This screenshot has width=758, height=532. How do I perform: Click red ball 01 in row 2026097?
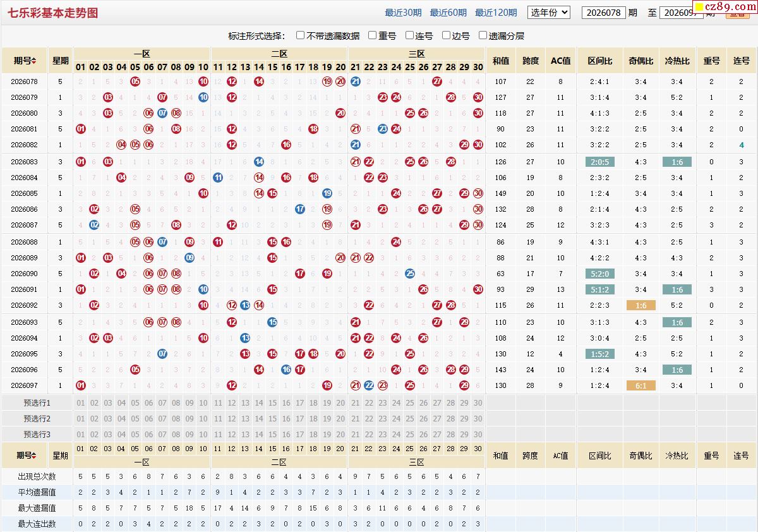81,385
